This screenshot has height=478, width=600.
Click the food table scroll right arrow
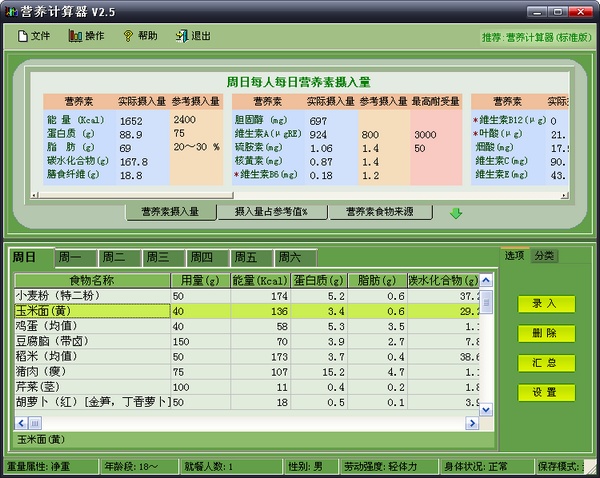tap(472, 423)
